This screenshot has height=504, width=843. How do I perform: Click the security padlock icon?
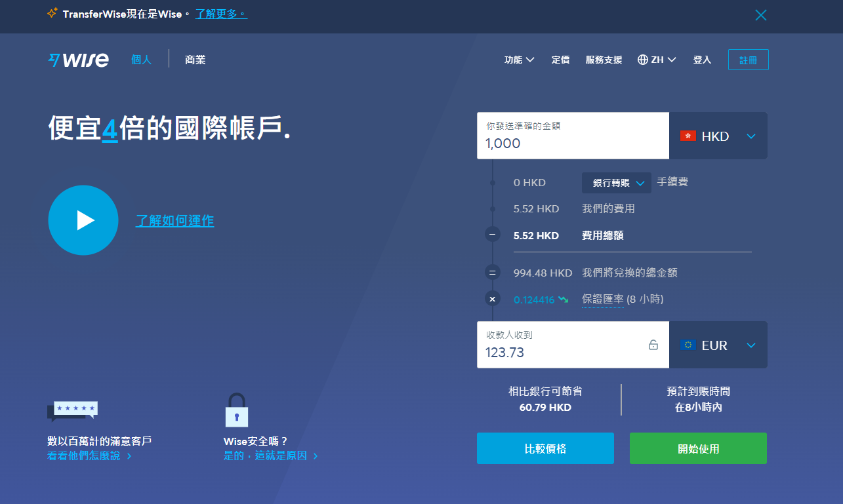tap(236, 410)
